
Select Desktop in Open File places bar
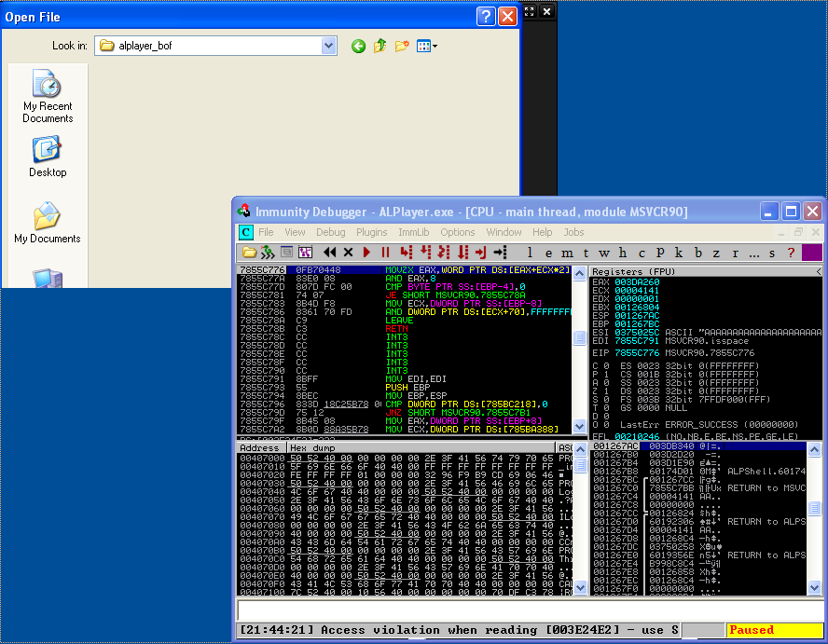tap(48, 158)
